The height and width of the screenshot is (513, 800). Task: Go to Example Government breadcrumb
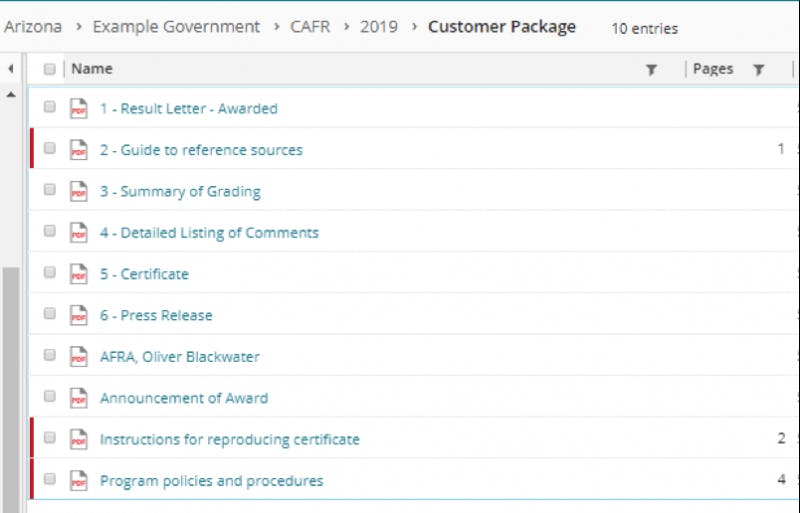(x=176, y=27)
